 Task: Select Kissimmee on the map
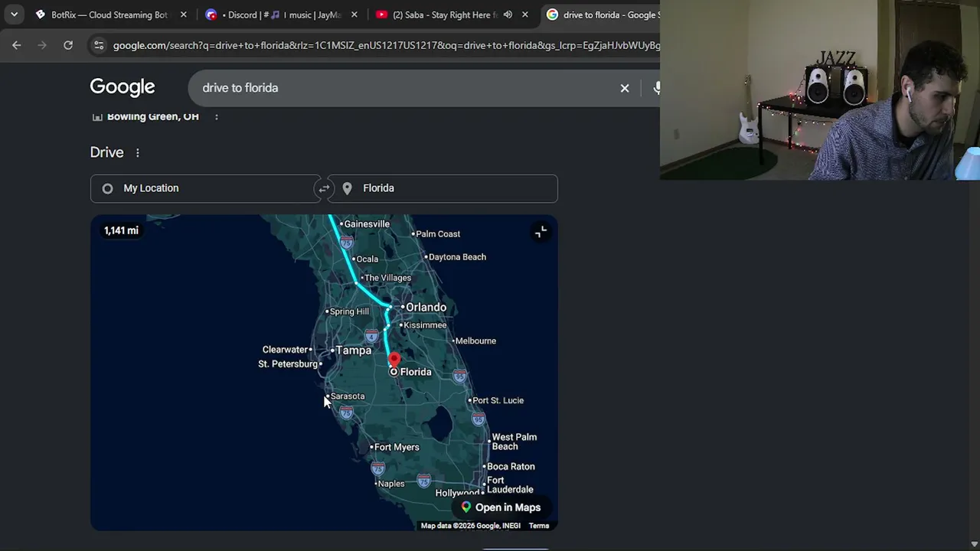(x=425, y=324)
